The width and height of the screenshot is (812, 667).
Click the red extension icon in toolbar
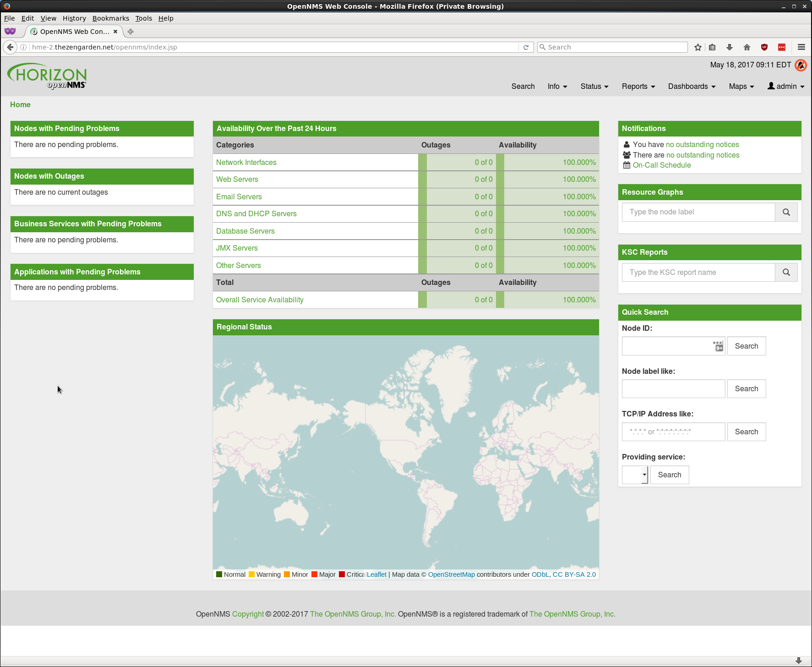click(x=782, y=47)
